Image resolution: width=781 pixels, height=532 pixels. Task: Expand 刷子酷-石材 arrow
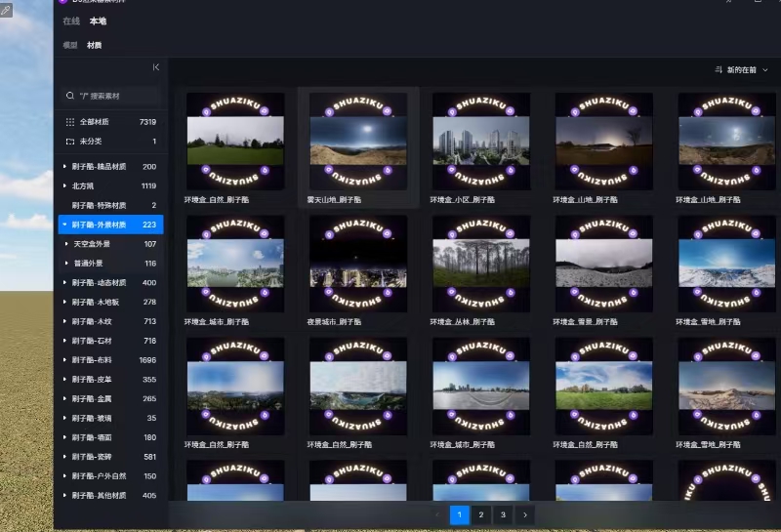coord(64,341)
